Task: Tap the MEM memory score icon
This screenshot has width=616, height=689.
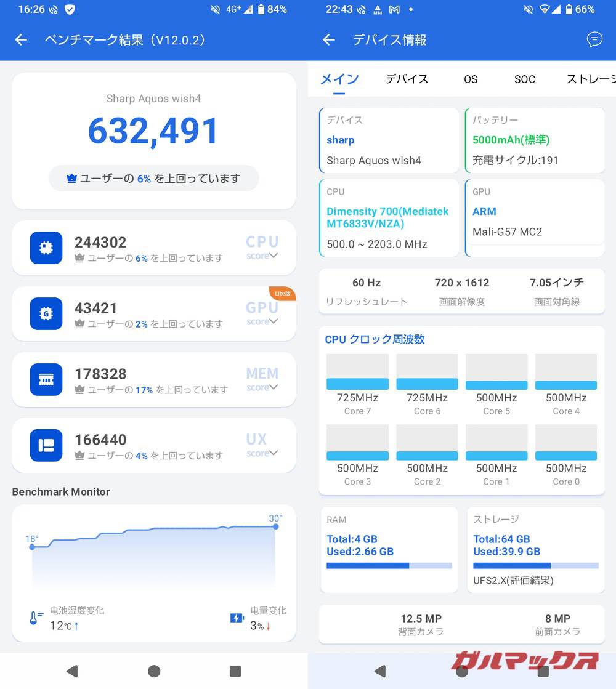Action: 46,380
